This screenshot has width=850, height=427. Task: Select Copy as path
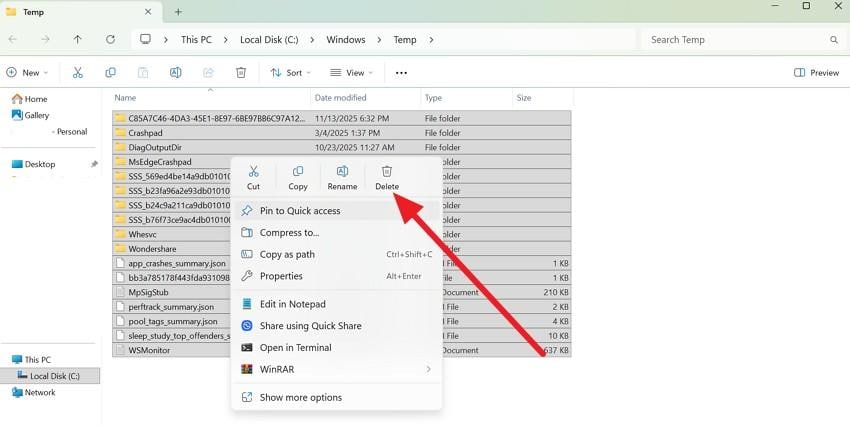click(337, 254)
